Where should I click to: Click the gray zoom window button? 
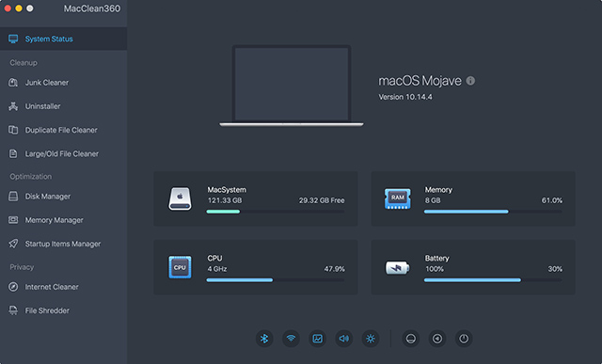pyautogui.click(x=30, y=8)
